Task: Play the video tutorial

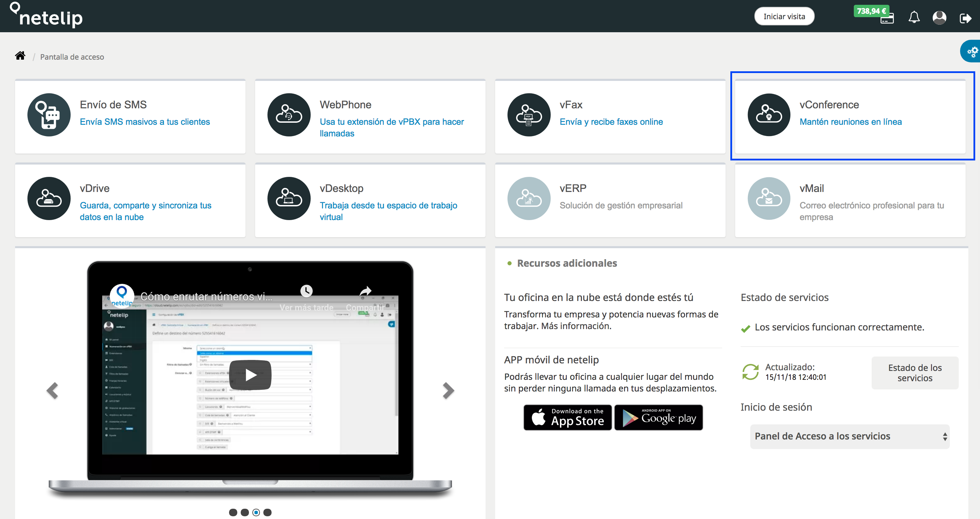Action: pyautogui.click(x=250, y=375)
